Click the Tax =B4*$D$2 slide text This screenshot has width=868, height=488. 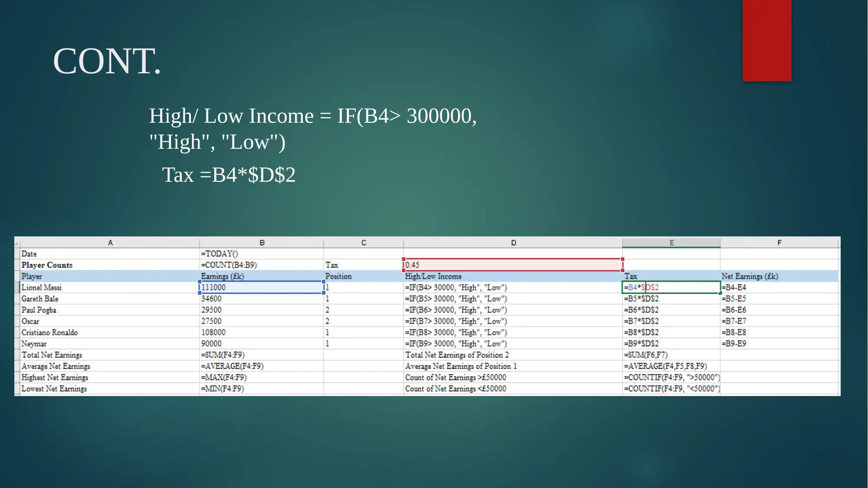pos(229,175)
